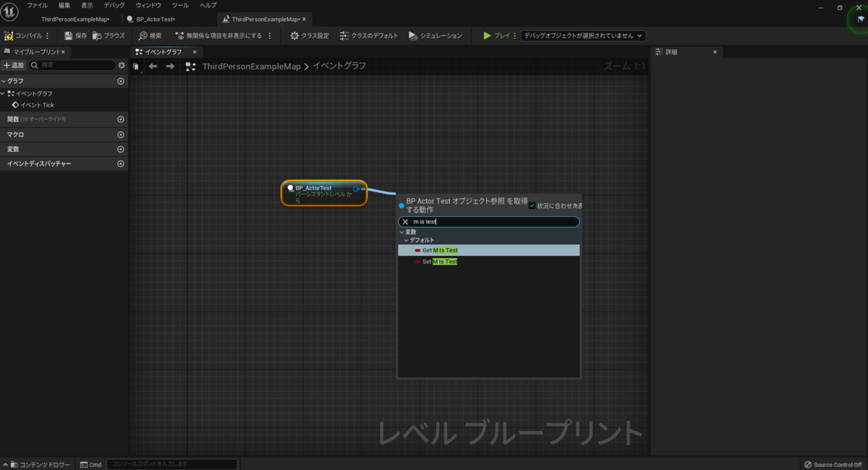This screenshot has height=470, width=868.
Task: Compile the blueprint with コンパイル button
Action: click(23, 35)
